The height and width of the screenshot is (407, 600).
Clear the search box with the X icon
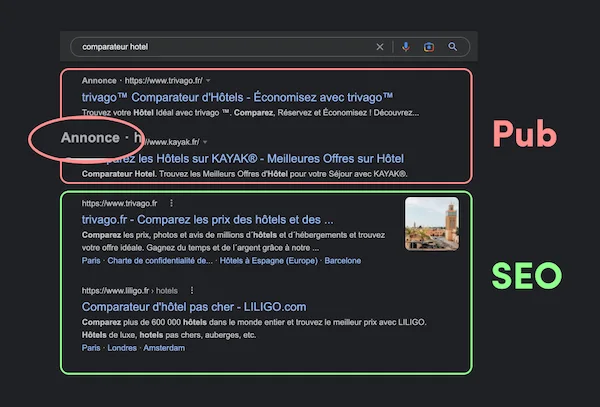tap(380, 47)
